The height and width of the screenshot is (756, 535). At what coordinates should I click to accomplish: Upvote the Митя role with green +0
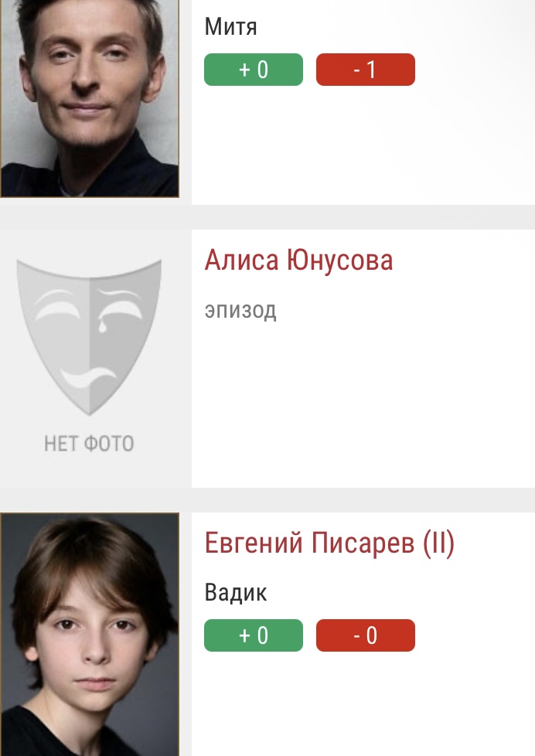tap(254, 70)
